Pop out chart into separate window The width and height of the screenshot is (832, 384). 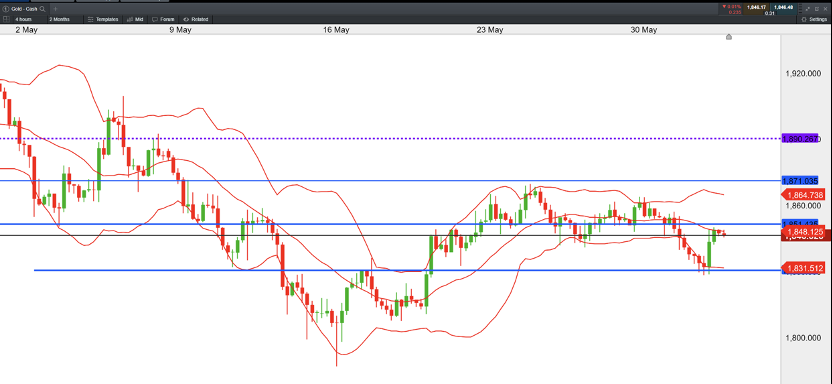[818, 9]
